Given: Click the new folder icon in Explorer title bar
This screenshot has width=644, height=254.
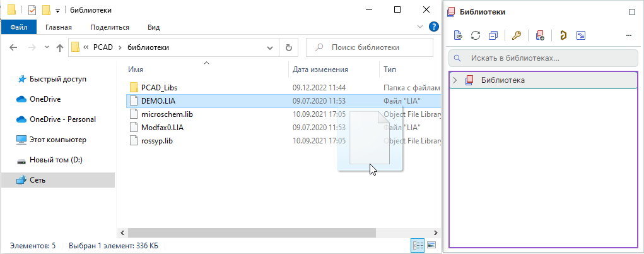Looking at the screenshot, I should (46, 10).
